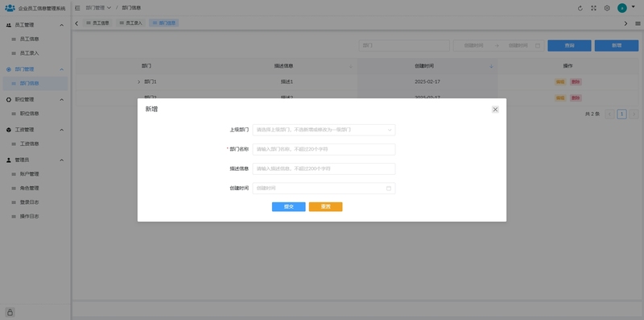
Task: Collapse the sidebar with the fold icon
Action: pyautogui.click(x=77, y=8)
